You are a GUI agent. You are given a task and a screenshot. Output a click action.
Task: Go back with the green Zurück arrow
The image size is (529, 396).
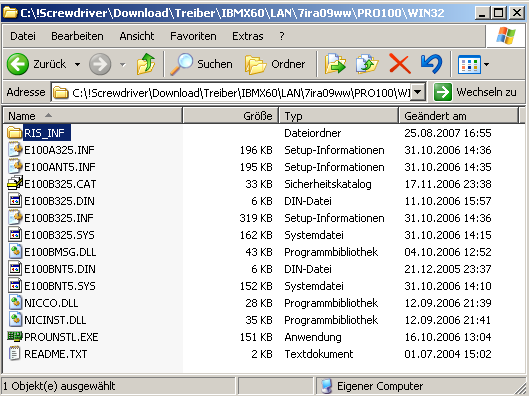pyautogui.click(x=18, y=64)
